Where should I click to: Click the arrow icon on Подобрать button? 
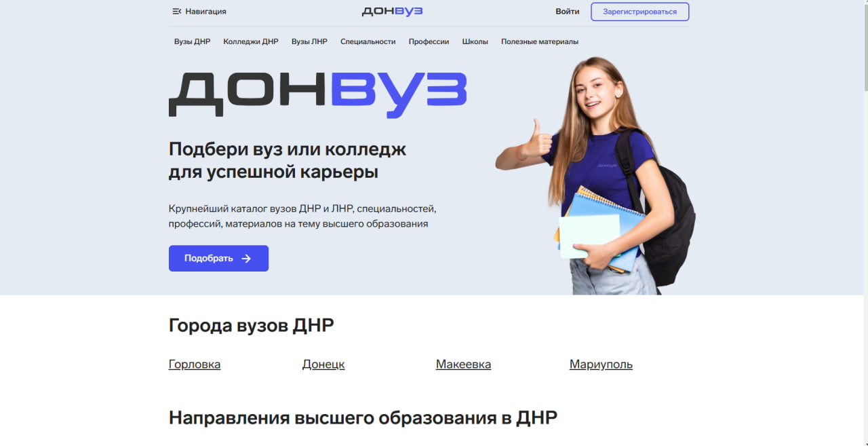tap(246, 259)
